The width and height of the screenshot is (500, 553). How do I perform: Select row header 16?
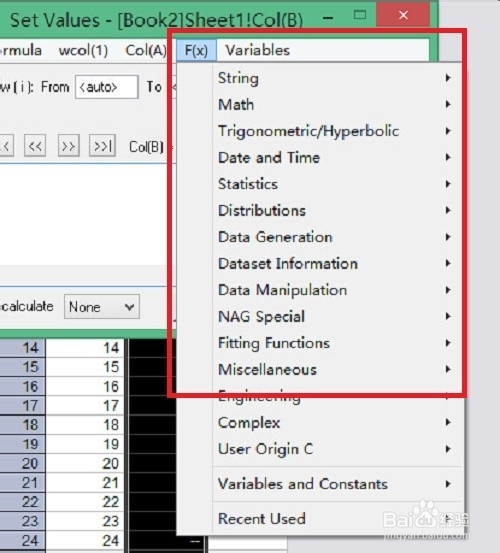pyautogui.click(x=23, y=387)
